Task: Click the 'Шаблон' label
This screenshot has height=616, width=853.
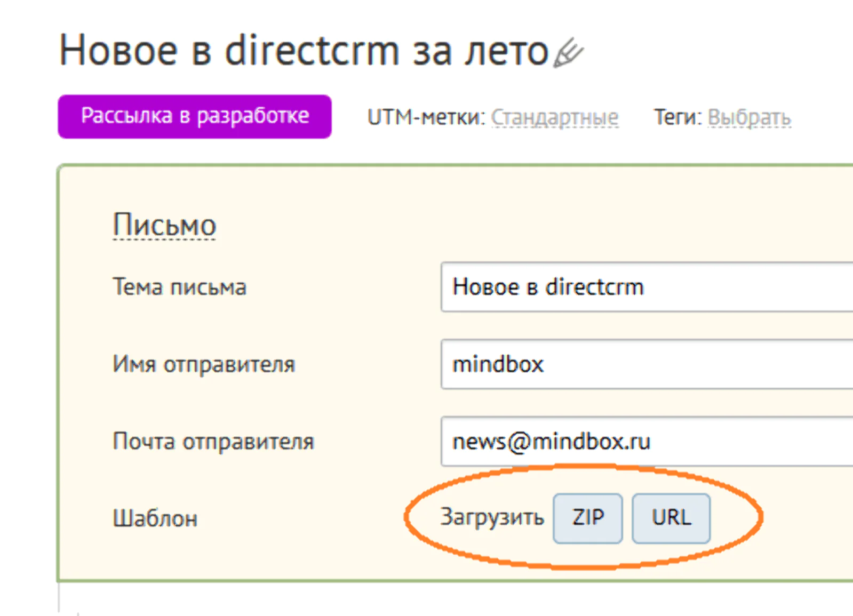Action: [155, 518]
